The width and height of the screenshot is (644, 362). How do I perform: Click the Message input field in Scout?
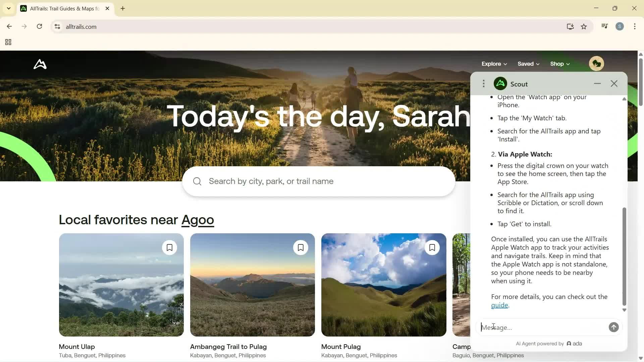tap(537, 327)
